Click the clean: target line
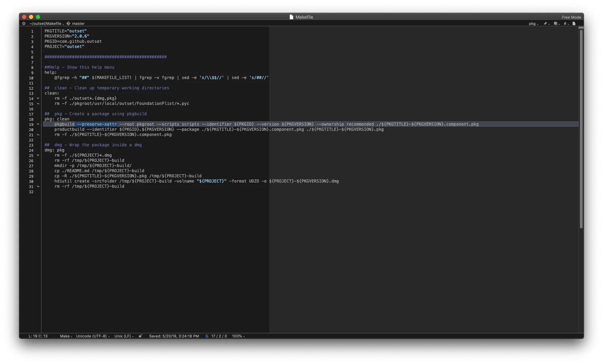This screenshot has height=364, width=603. [x=52, y=93]
